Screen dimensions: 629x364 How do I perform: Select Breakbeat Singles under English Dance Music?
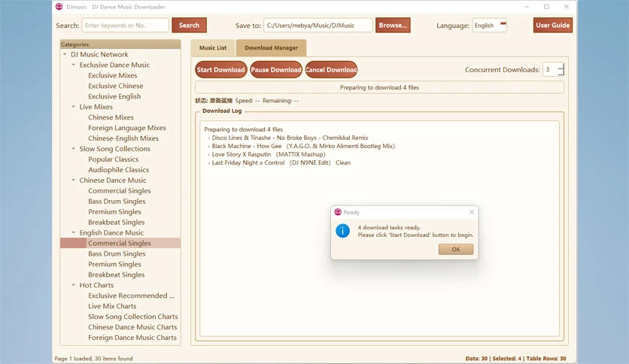[116, 275]
